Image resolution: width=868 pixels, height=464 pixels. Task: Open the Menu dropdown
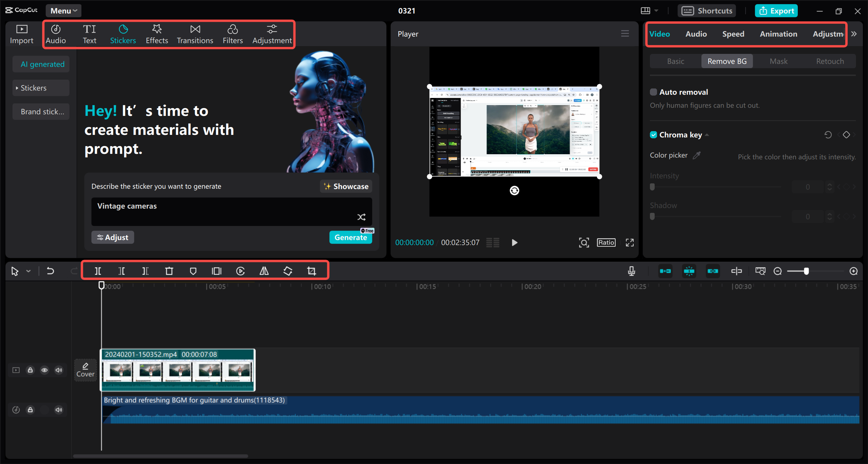[63, 11]
